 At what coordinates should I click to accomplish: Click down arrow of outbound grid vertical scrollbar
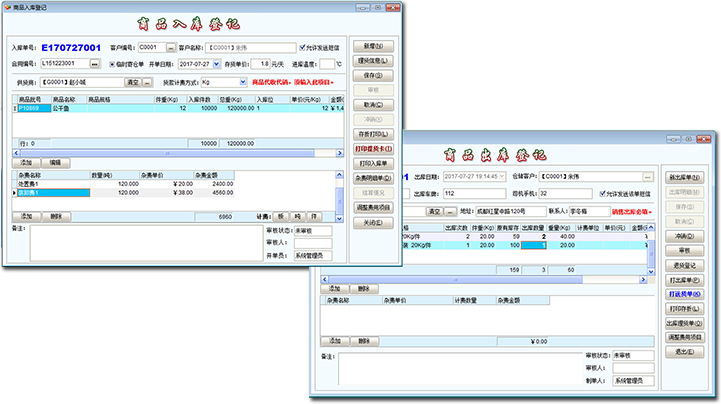[651, 272]
